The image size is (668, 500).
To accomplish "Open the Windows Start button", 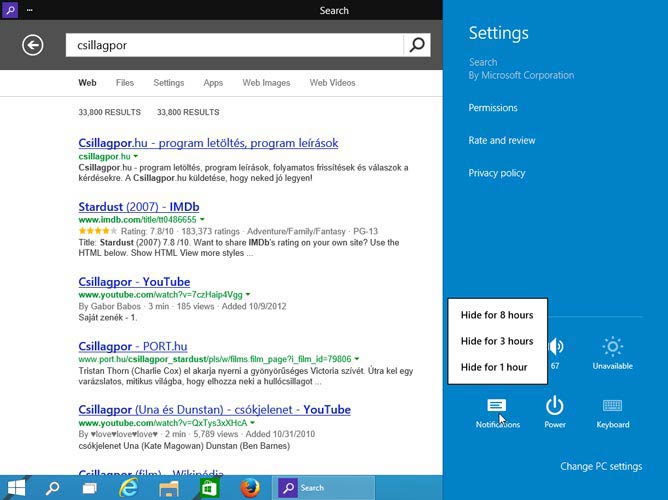I will 16,488.
